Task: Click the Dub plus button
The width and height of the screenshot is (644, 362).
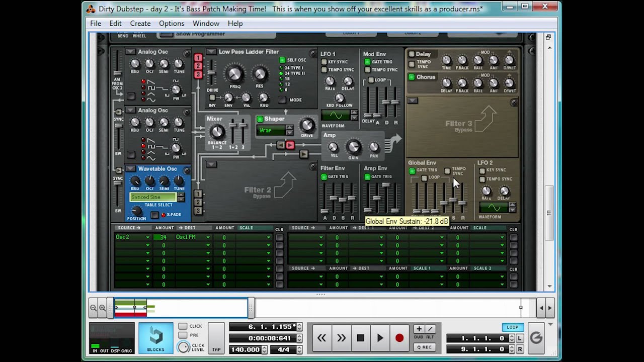Action: coord(419,329)
